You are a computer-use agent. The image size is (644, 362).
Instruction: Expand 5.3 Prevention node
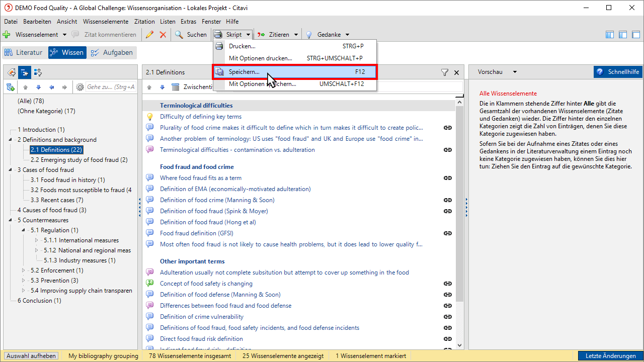(x=24, y=281)
